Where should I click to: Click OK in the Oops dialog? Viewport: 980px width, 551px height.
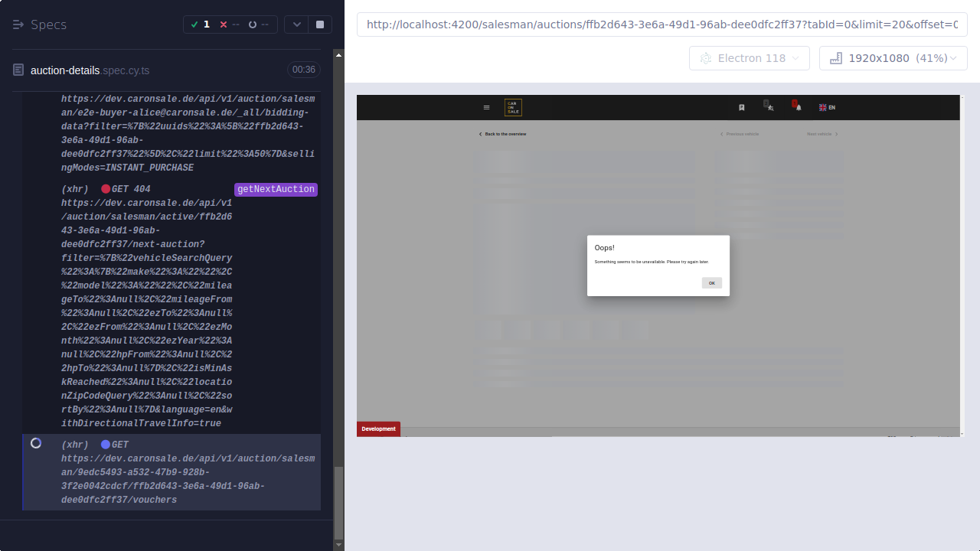(711, 282)
